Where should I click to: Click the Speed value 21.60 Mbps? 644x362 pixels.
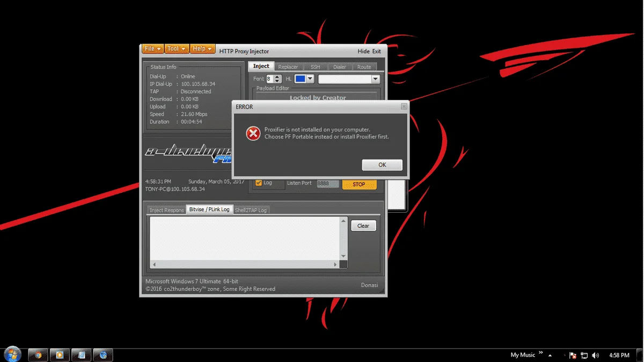pyautogui.click(x=194, y=114)
